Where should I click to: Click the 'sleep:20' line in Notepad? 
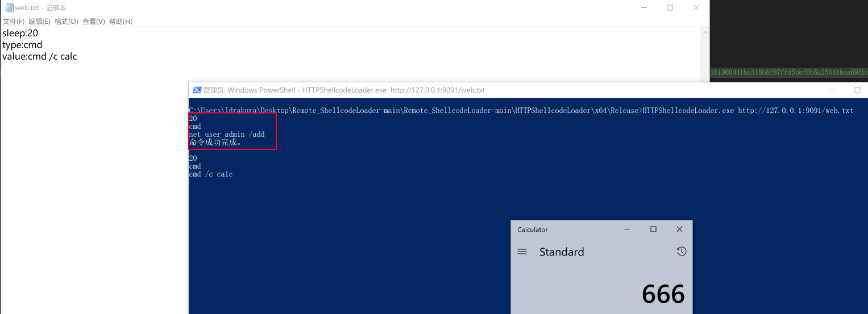coord(20,33)
